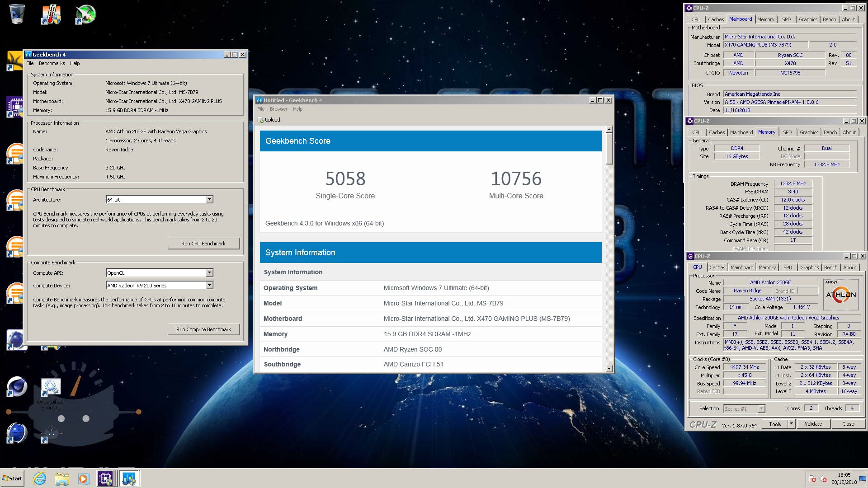Viewport: 868px width, 488px height.
Task: Click the BIOS Date 11/16/2018 field
Action: coord(790,110)
